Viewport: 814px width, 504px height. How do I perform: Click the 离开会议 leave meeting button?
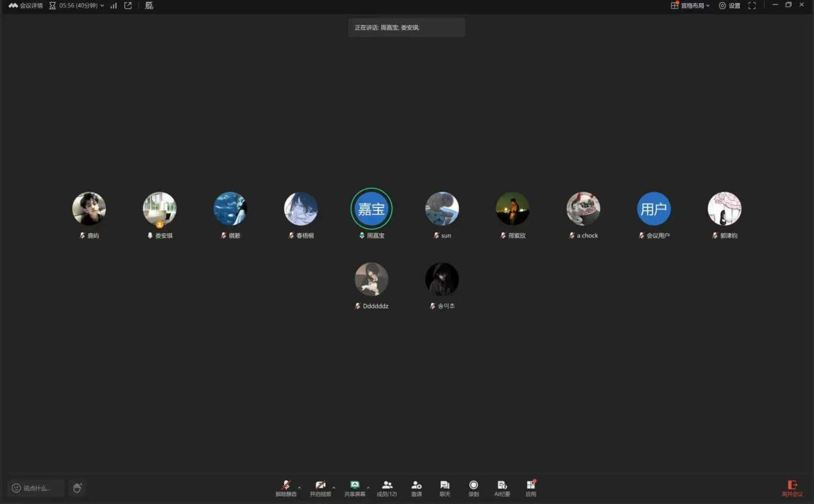[792, 489]
